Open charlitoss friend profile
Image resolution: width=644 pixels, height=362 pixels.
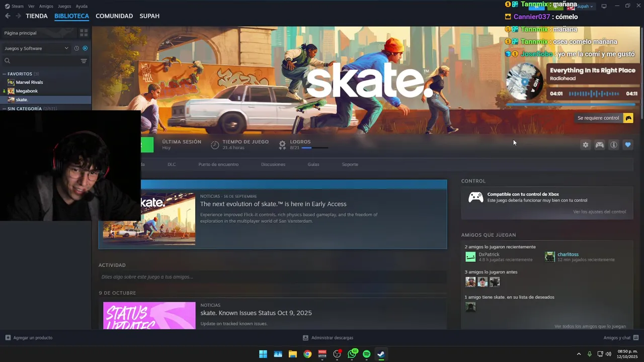pyautogui.click(x=568, y=254)
